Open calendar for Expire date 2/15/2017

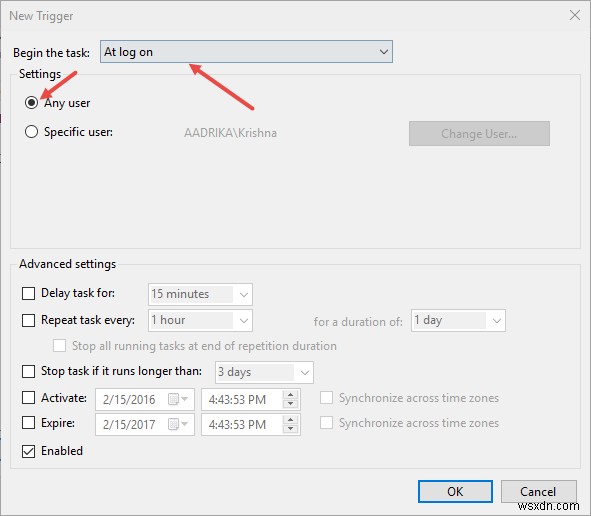pyautogui.click(x=178, y=424)
